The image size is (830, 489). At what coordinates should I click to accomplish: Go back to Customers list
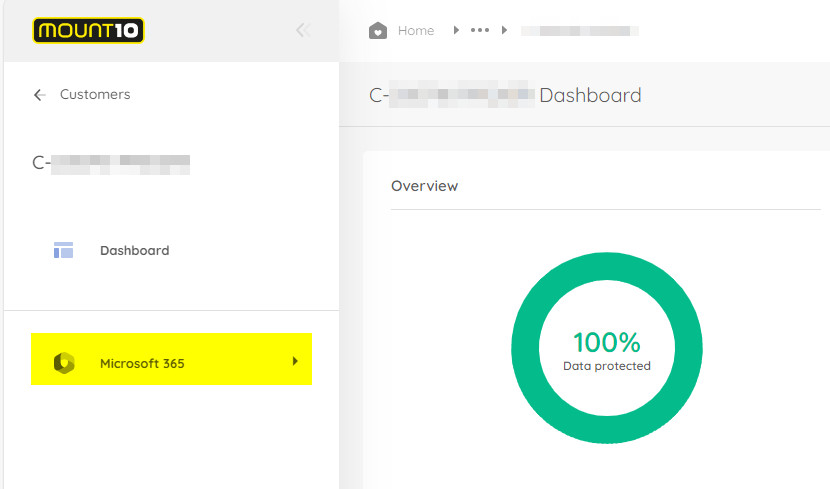[95, 95]
